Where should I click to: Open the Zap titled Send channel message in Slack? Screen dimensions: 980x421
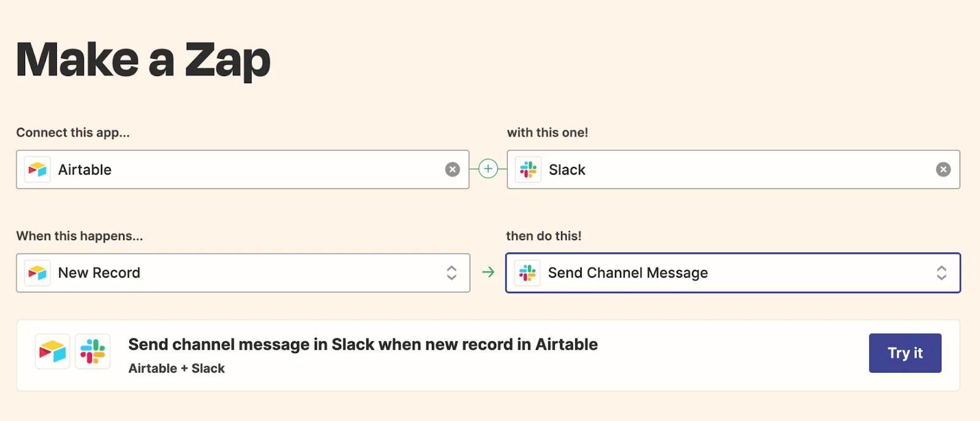click(363, 344)
